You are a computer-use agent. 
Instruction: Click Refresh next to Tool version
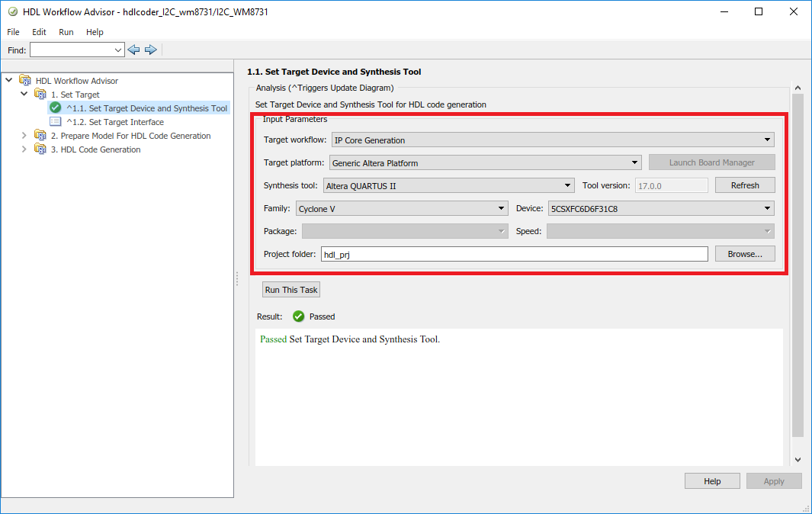(x=745, y=185)
